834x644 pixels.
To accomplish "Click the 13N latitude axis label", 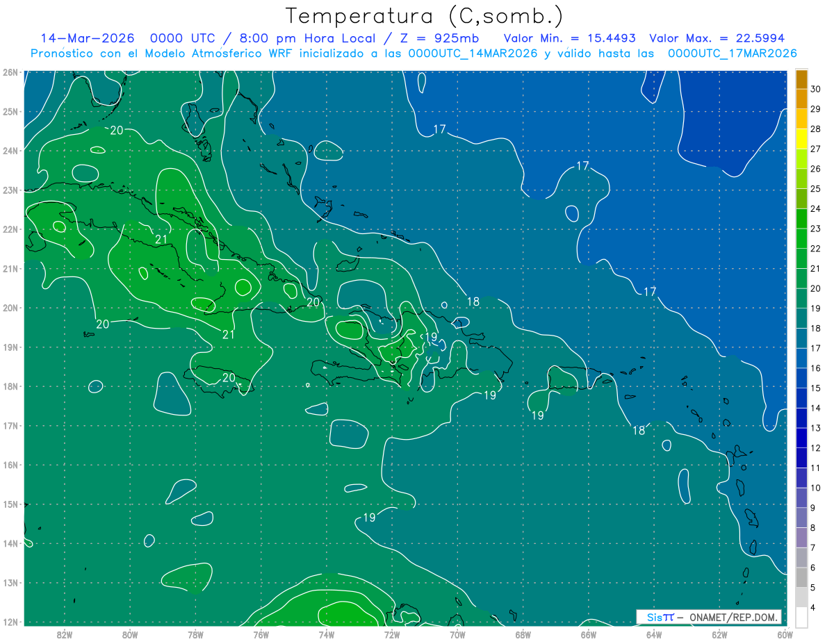I will (10, 582).
